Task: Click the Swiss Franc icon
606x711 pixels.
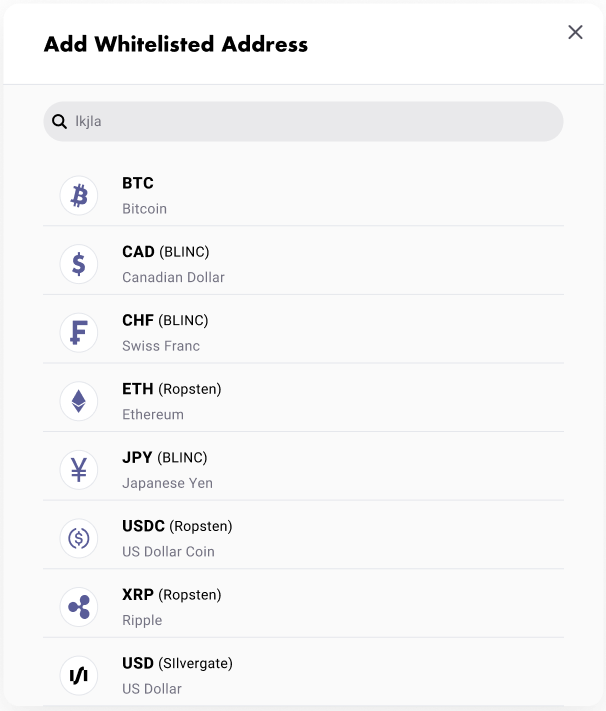Action: click(79, 332)
